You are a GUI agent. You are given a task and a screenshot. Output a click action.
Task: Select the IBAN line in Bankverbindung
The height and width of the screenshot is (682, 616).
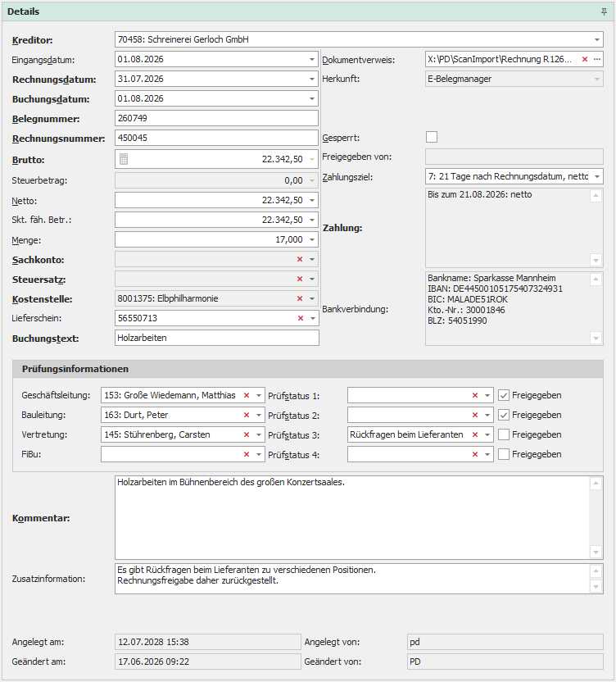(x=495, y=289)
